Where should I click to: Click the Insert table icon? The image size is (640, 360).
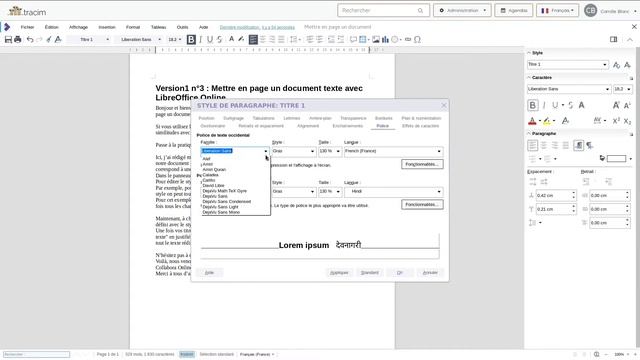pos(362,40)
